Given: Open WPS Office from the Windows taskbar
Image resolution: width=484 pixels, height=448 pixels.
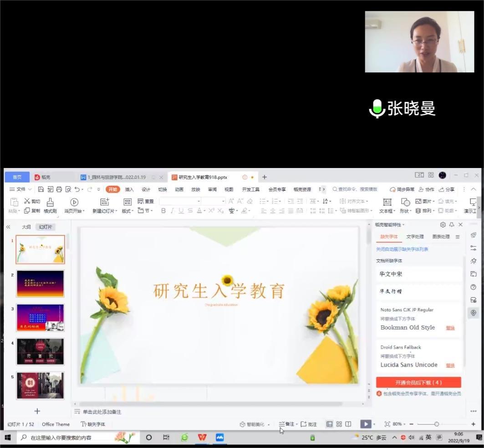Looking at the screenshot, I should tap(202, 438).
